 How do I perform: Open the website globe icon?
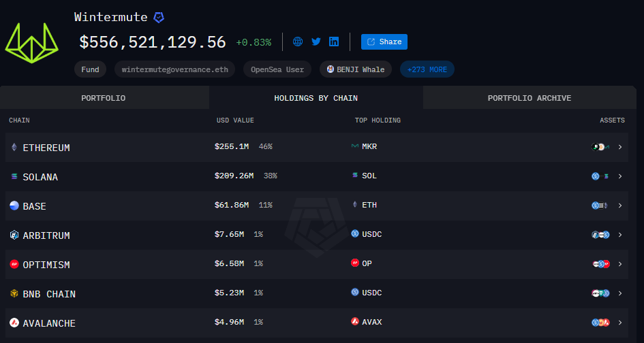coord(298,42)
